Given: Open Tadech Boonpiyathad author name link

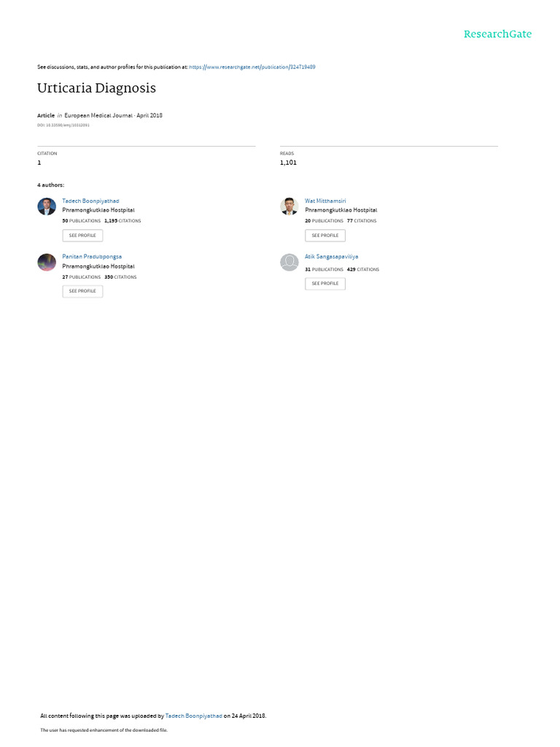Looking at the screenshot, I should (90, 201).
